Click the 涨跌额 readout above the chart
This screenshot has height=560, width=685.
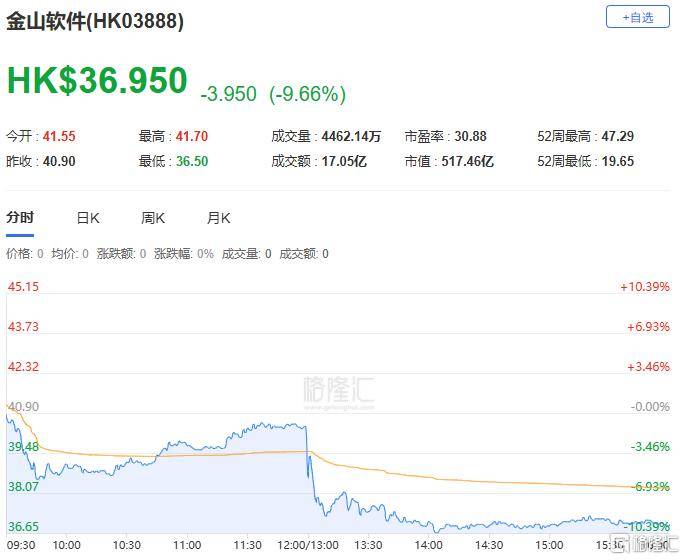pyautogui.click(x=121, y=254)
